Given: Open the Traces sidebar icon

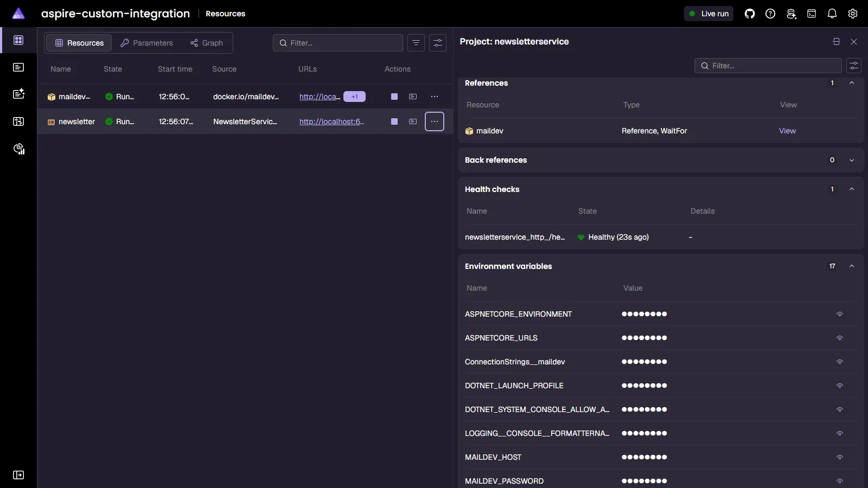Looking at the screenshot, I should tap(18, 121).
